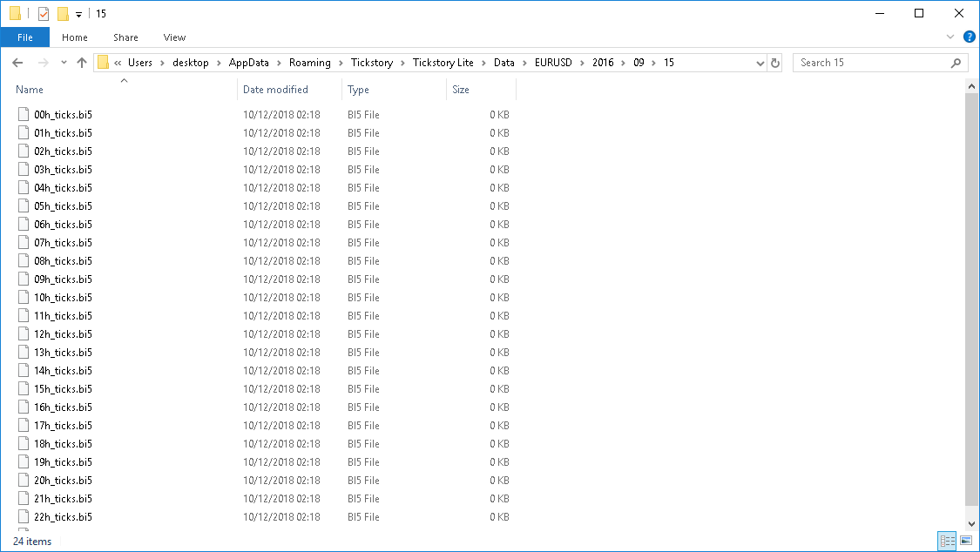This screenshot has height=552, width=980.
Task: Select file icon of 03h_ticks.bi5
Action: point(24,169)
